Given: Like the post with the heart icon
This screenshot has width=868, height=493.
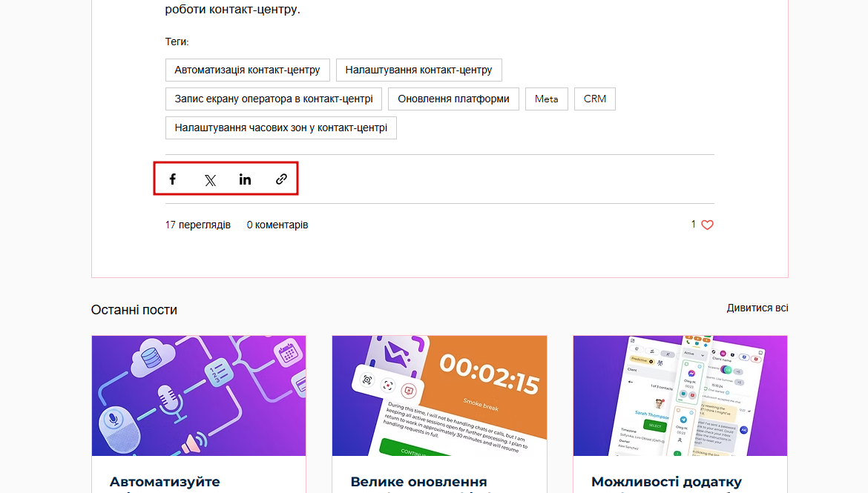Looking at the screenshot, I should [708, 225].
